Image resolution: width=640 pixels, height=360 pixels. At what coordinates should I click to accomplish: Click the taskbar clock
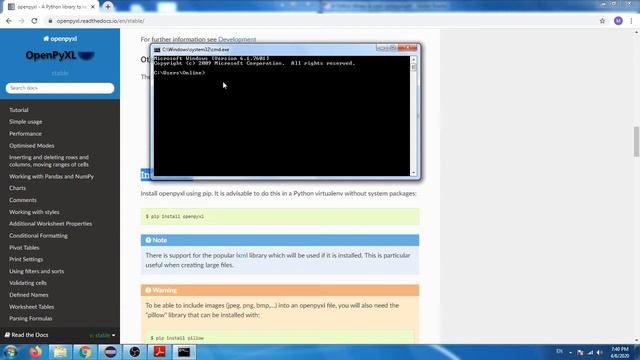[x=620, y=352]
